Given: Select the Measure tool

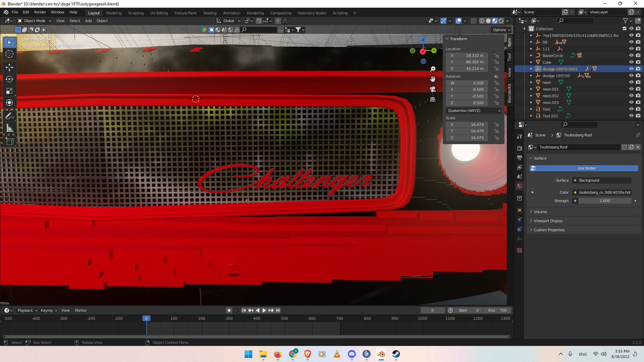Looking at the screenshot, I should click(x=9, y=128).
